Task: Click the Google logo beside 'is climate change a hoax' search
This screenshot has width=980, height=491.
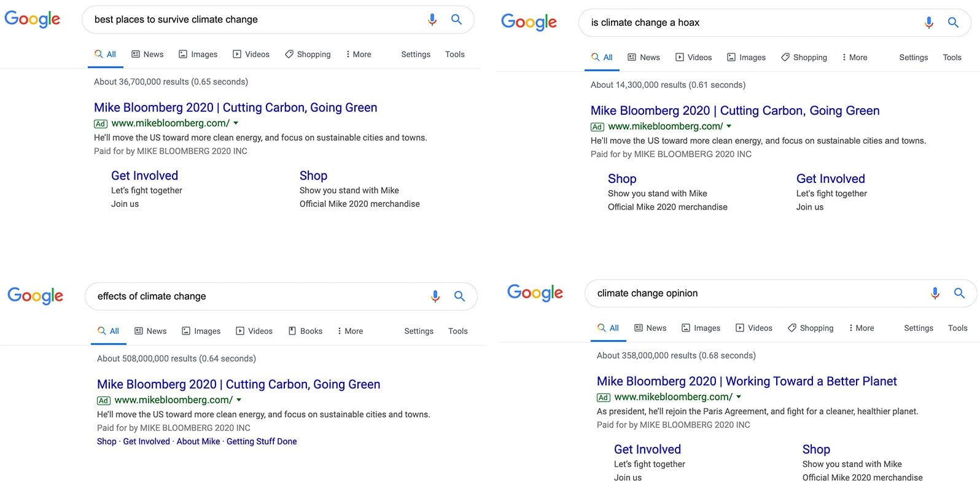Action: pyautogui.click(x=529, y=22)
